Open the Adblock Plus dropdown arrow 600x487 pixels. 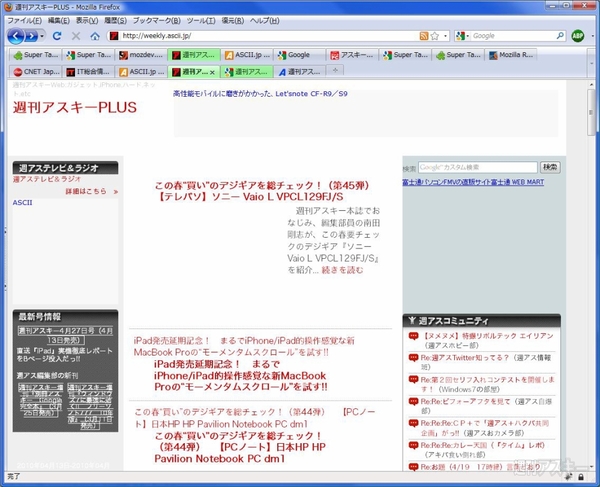(592, 36)
